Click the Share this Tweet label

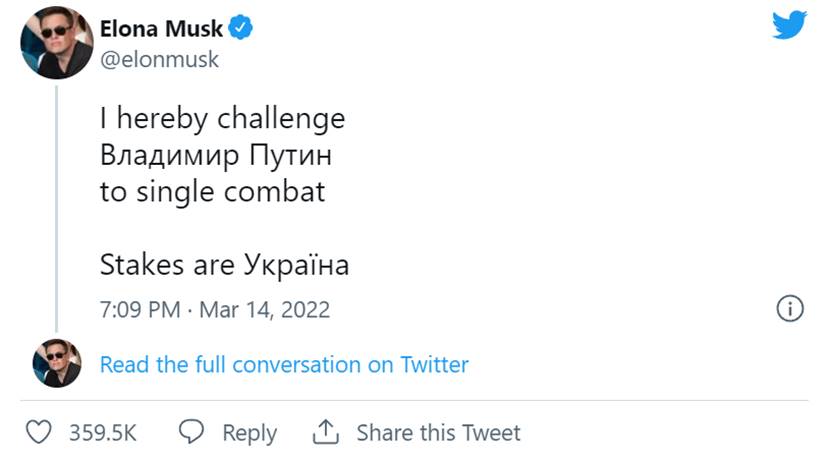(438, 433)
